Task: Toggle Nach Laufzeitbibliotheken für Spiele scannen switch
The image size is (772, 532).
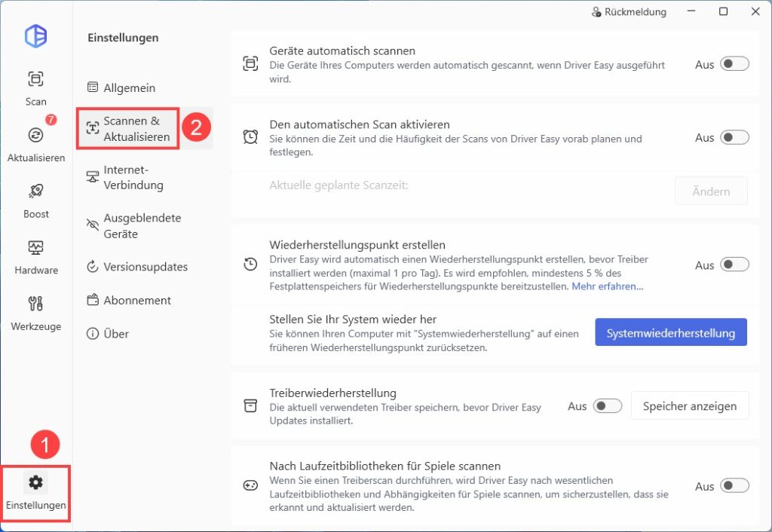Action: pyautogui.click(x=734, y=486)
